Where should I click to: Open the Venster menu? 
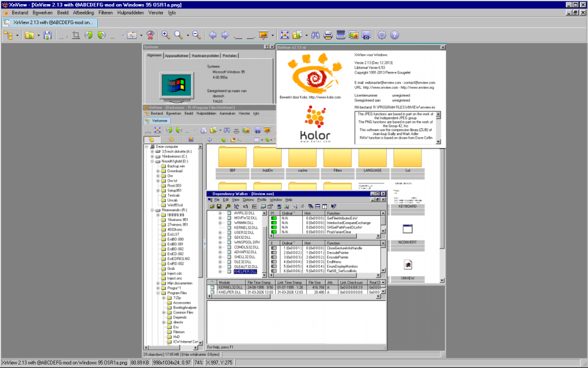point(156,13)
